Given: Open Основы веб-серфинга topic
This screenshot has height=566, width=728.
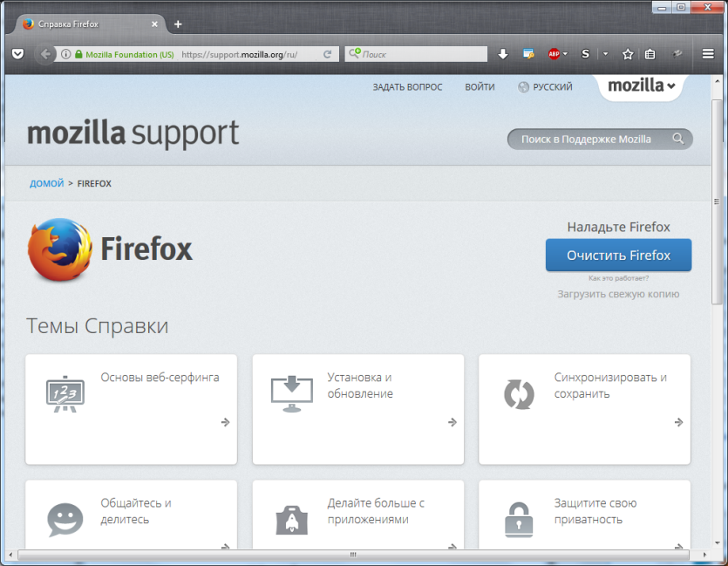Looking at the screenshot, I should click(160, 378).
